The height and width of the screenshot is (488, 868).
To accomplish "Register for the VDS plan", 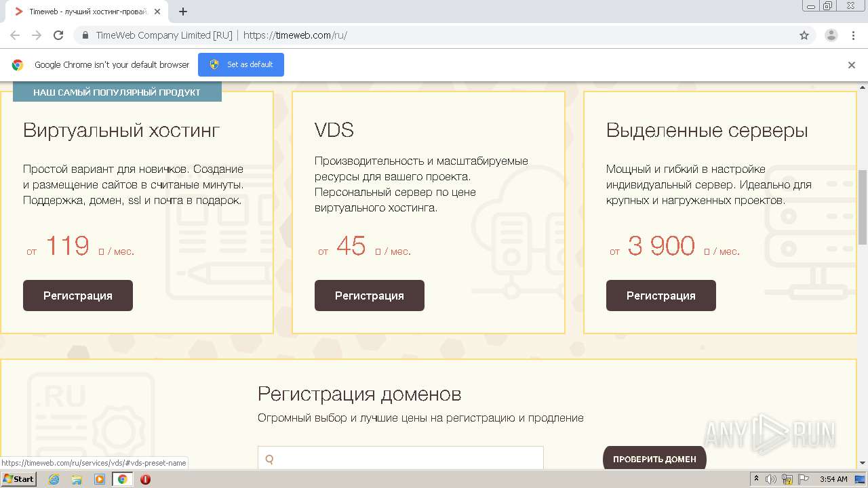I will 370,296.
